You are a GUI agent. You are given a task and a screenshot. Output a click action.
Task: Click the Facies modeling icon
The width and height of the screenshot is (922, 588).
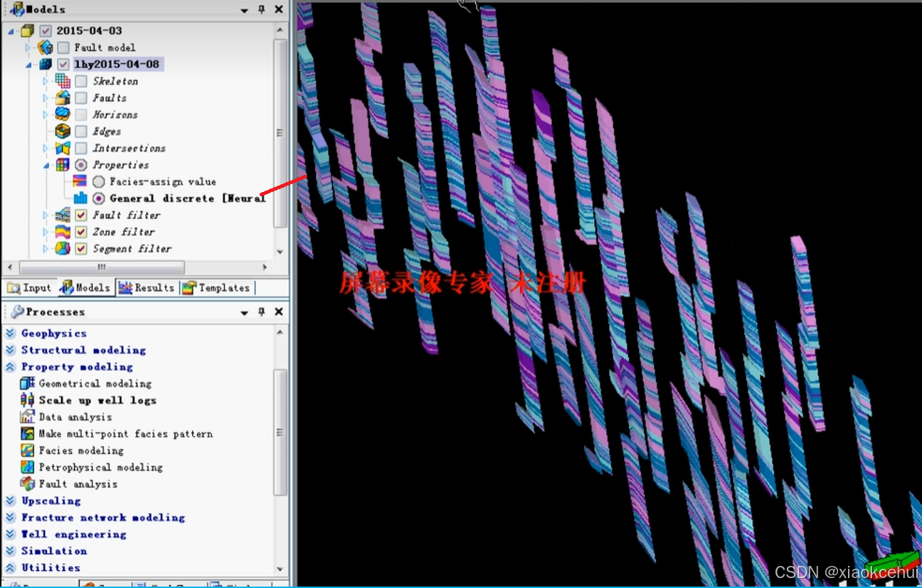28,450
